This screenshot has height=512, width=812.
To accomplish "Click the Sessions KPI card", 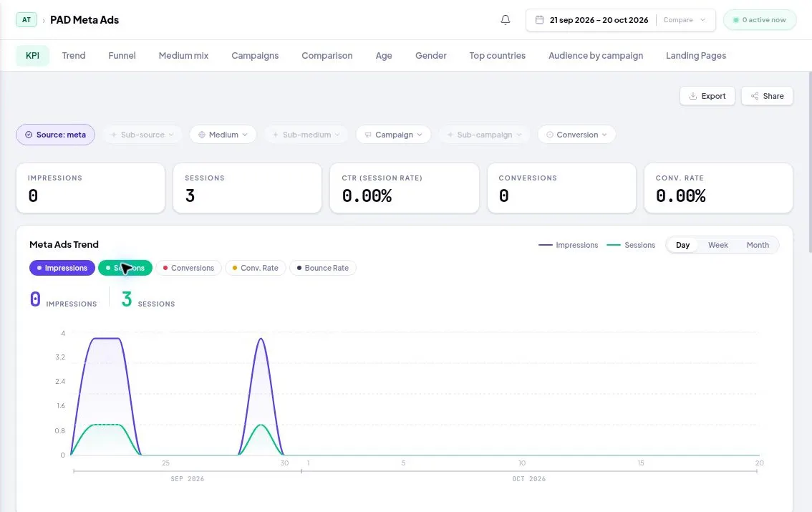I will (x=248, y=188).
